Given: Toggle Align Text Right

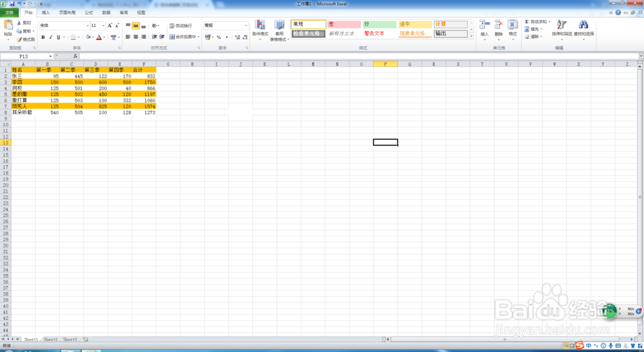Looking at the screenshot, I should point(144,37).
